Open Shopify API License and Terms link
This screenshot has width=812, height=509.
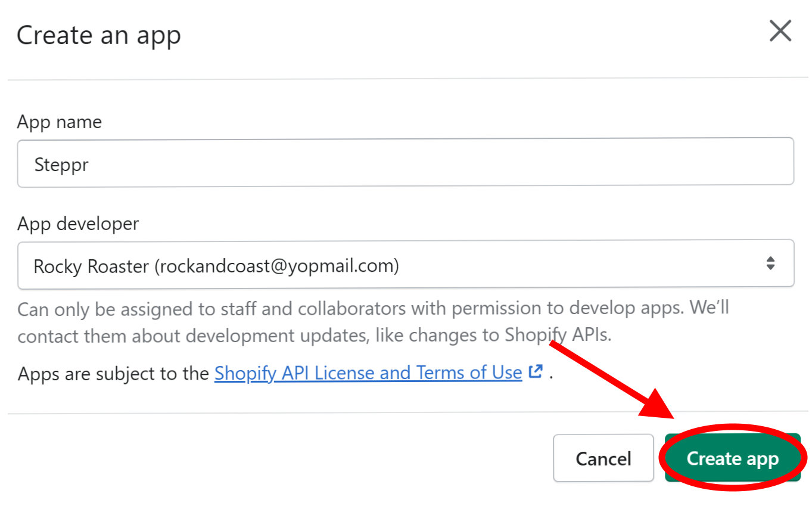tap(368, 373)
